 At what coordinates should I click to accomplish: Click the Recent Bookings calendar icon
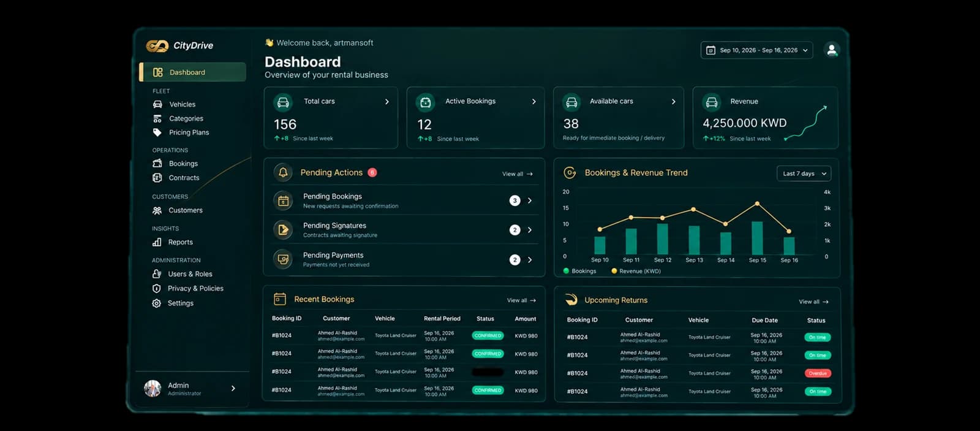point(280,299)
